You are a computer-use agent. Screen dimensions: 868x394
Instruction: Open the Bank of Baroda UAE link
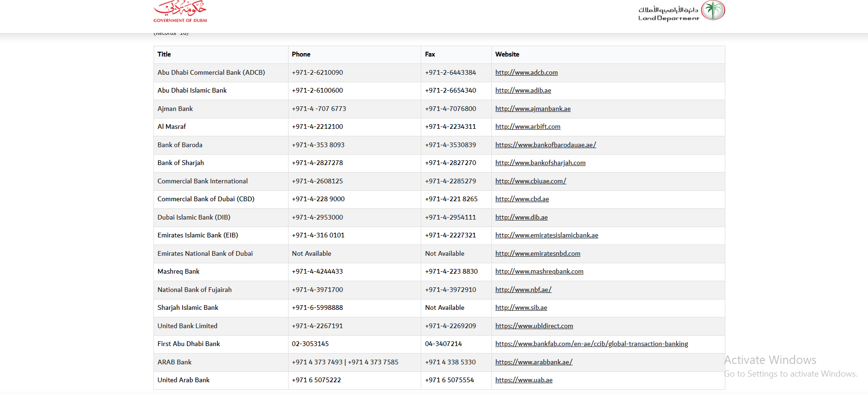pyautogui.click(x=546, y=145)
